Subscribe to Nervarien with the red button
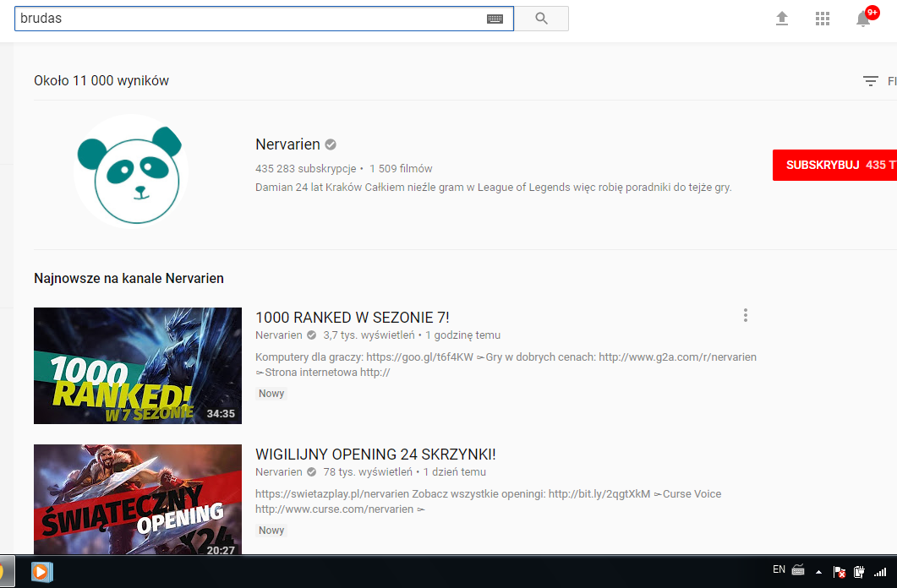Viewport: 897px width, 588px height. coord(834,165)
